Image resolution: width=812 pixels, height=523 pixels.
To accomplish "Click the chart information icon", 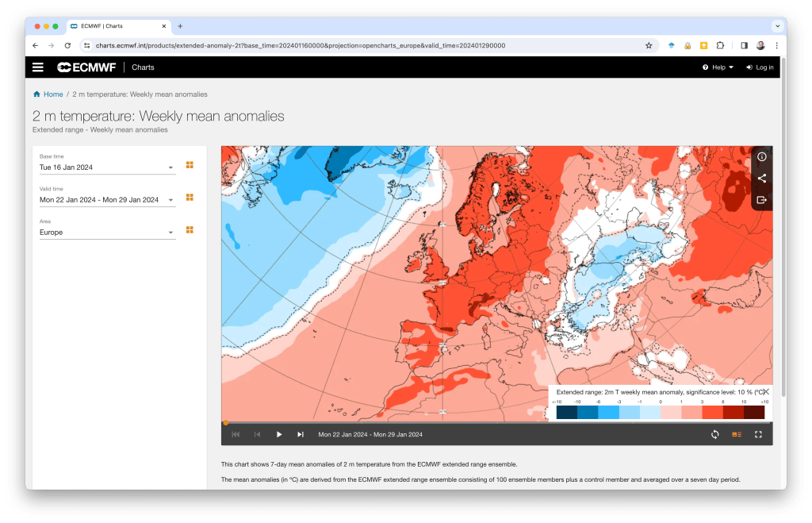I will coord(761,157).
